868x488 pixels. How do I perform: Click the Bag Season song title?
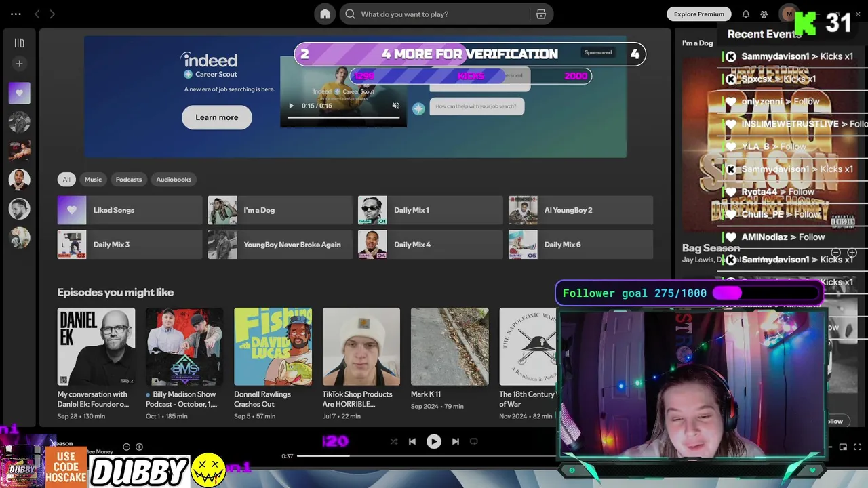(711, 248)
